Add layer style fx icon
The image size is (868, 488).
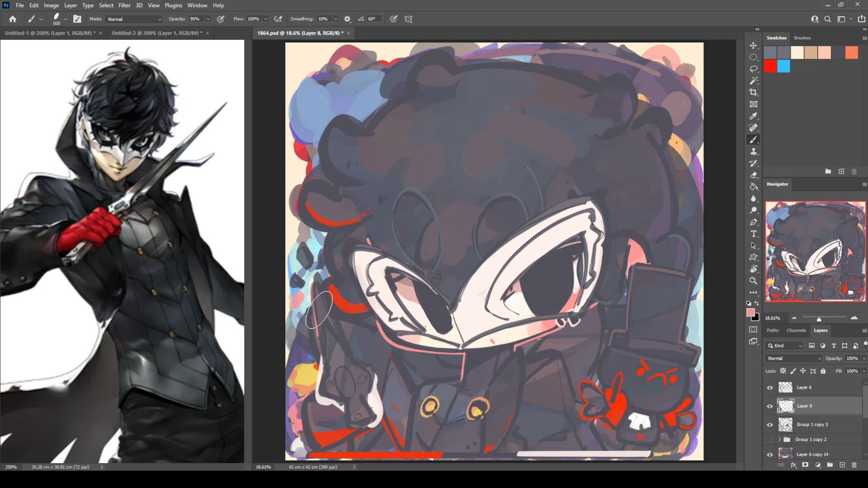click(793, 465)
